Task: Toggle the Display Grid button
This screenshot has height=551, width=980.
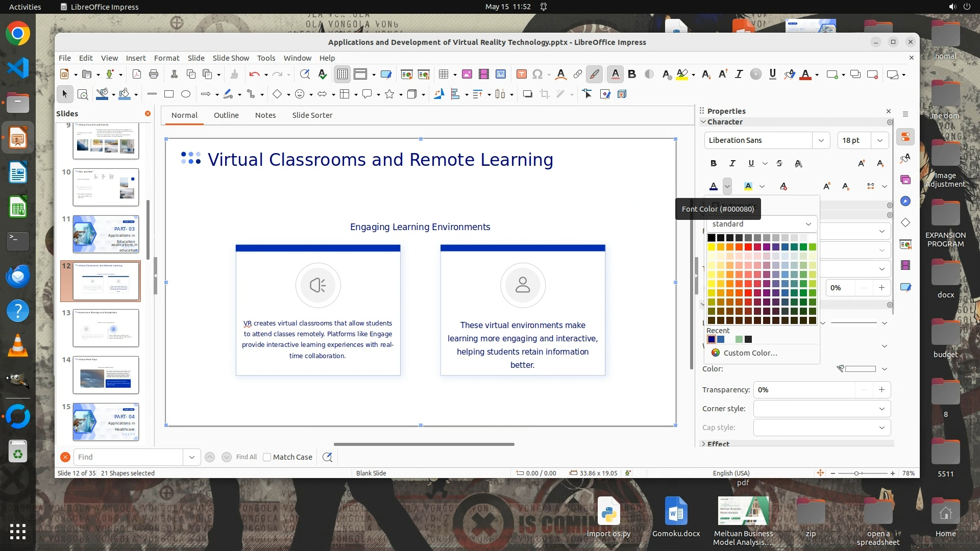Action: pyautogui.click(x=342, y=74)
